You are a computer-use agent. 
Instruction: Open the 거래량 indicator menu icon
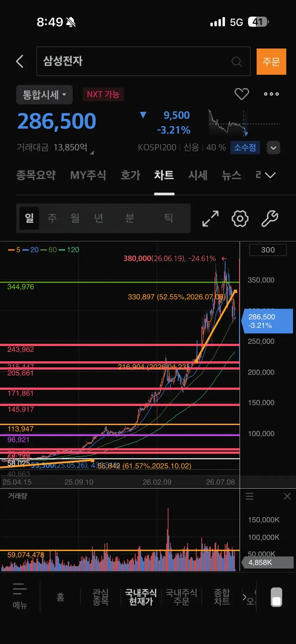point(249,496)
